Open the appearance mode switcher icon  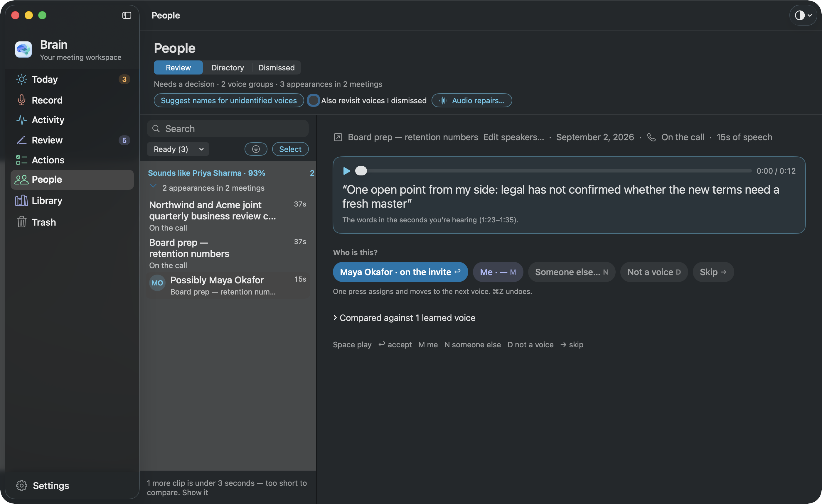803,15
